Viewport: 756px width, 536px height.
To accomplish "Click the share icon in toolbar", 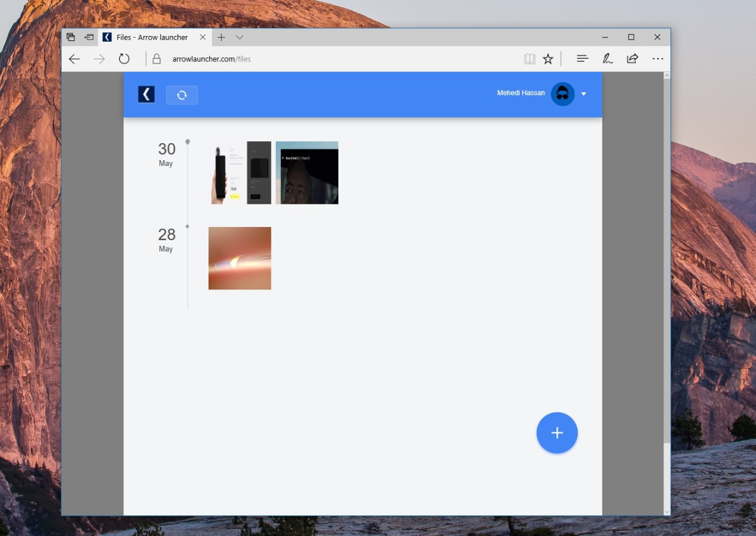I will click(x=633, y=59).
